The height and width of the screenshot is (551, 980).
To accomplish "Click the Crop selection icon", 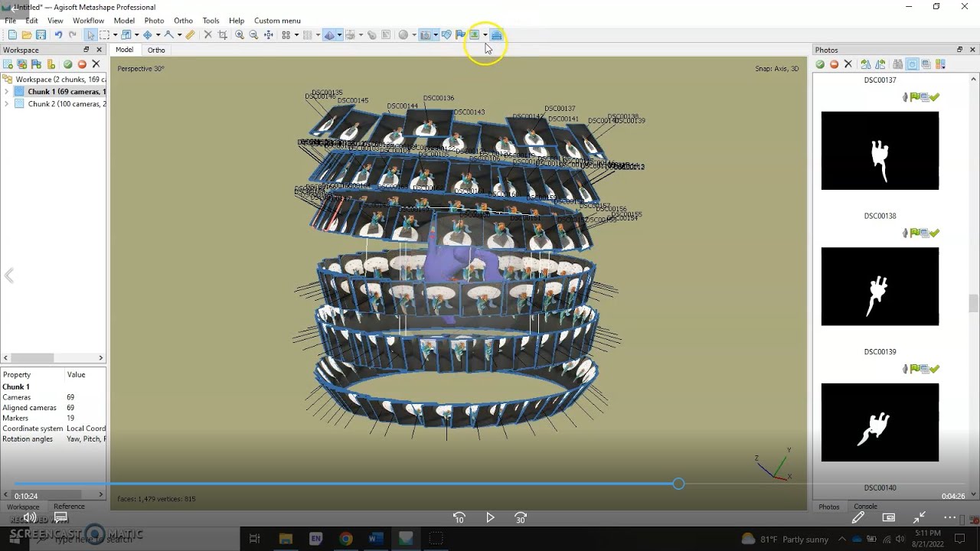I will [222, 34].
